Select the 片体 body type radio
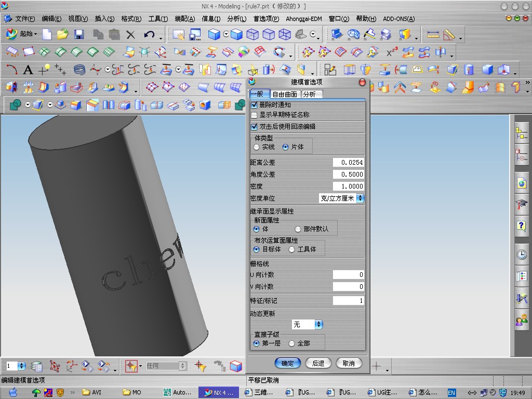This screenshot has height=399, width=532. tap(285, 147)
